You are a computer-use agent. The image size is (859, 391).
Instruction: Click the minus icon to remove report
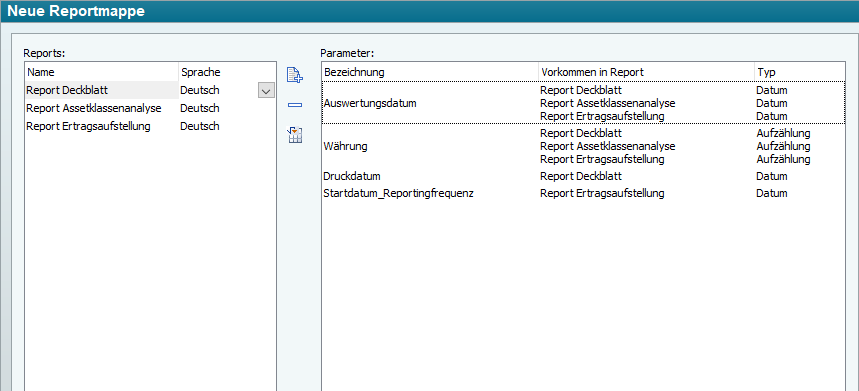tap(295, 105)
